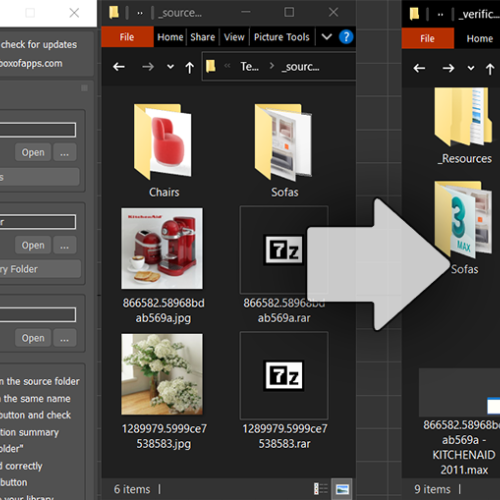Click the third browse '...' button
The image size is (500, 500).
tap(65, 338)
